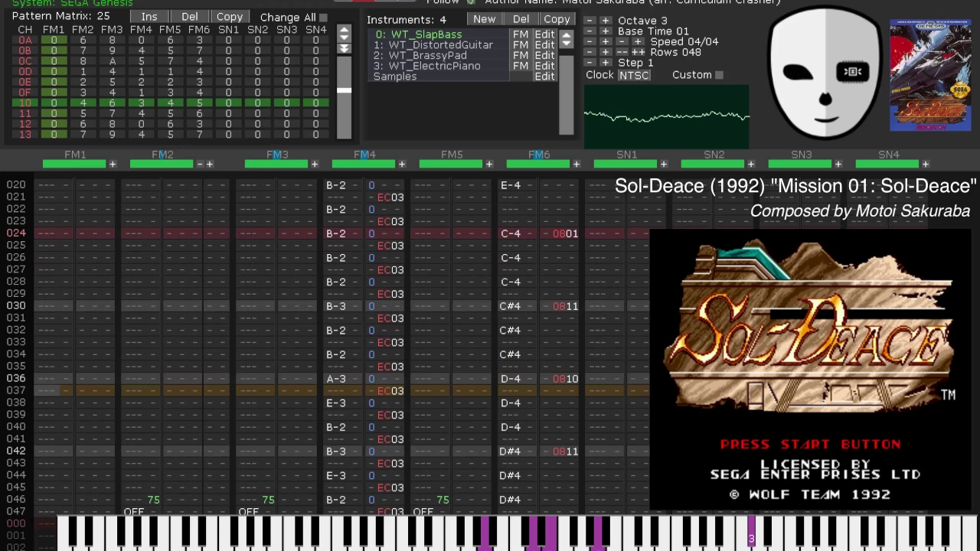Create a New instrument
980x551 pixels.
[x=484, y=19]
